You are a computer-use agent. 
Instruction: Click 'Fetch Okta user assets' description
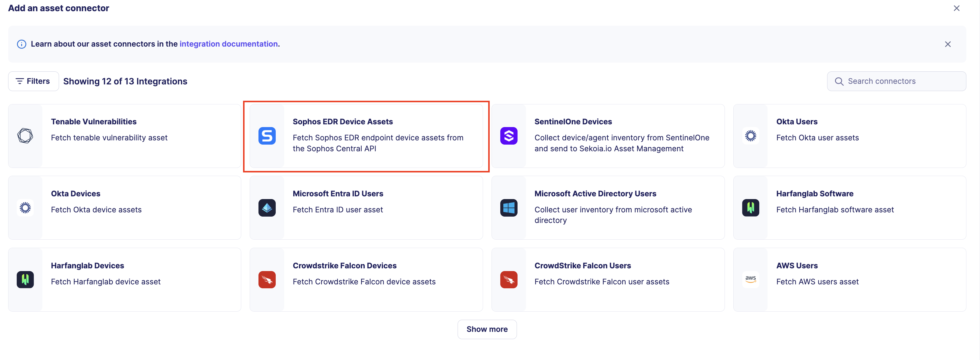click(817, 138)
